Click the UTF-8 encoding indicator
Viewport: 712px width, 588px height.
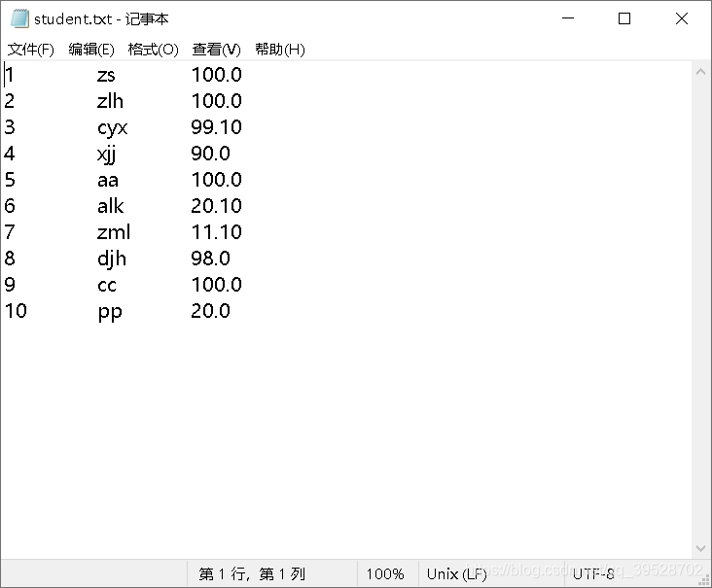pyautogui.click(x=593, y=574)
